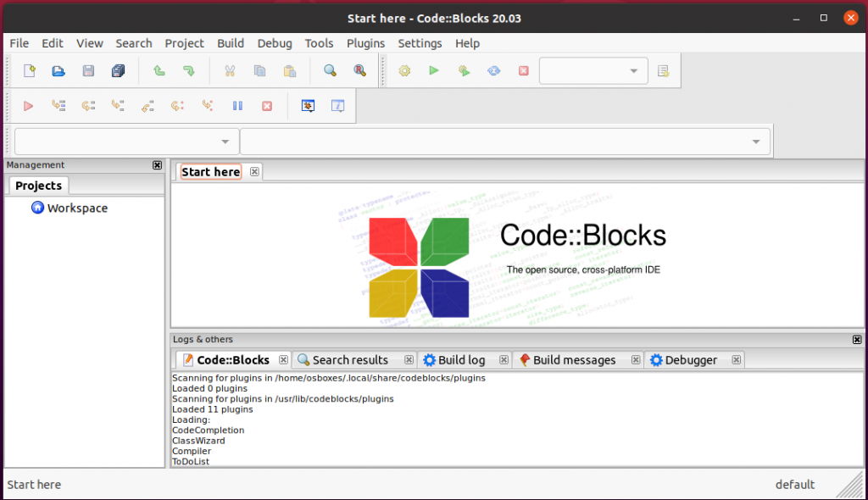Open the Settings menu
The height and width of the screenshot is (500, 868).
click(x=420, y=43)
